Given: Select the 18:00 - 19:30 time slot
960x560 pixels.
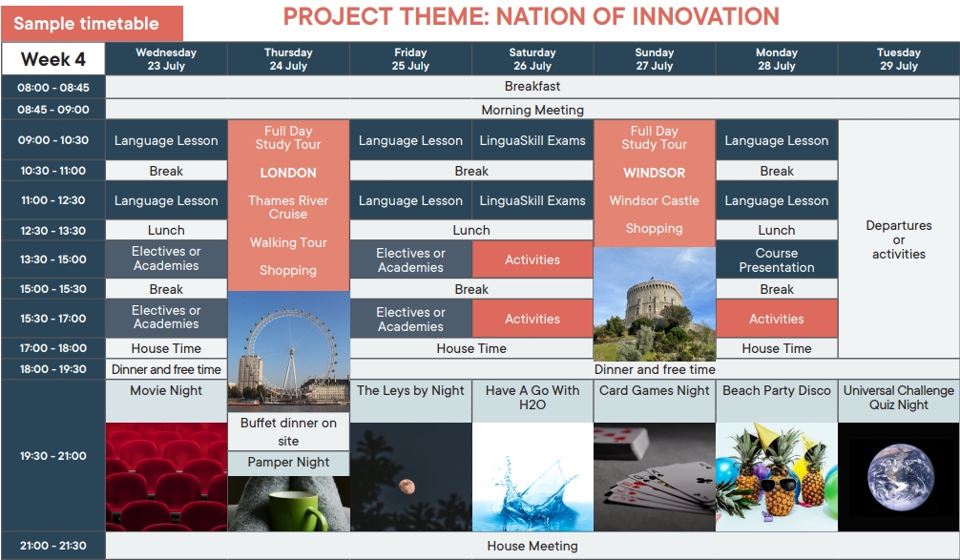Looking at the screenshot, I should click(x=53, y=369).
